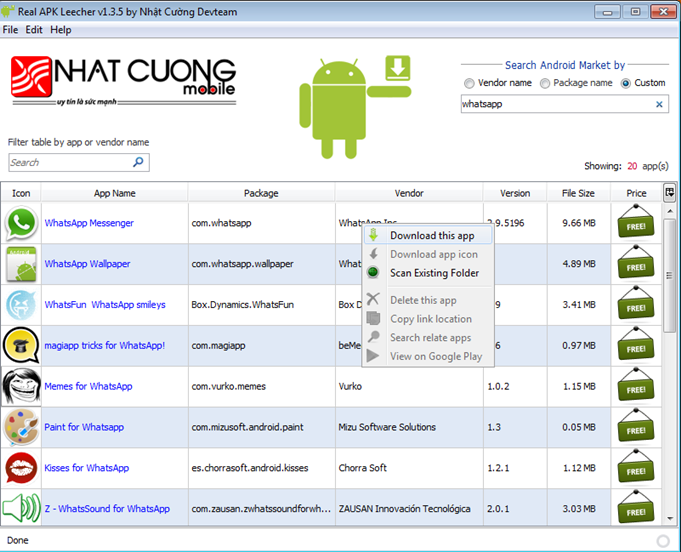Click the WhatsApp Messenger app icon
Image resolution: width=681 pixels, height=552 pixels.
tap(21, 223)
